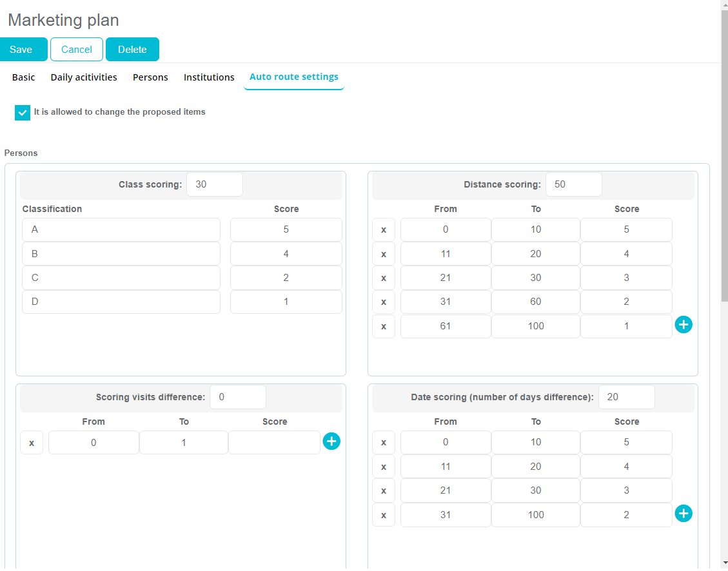The image size is (728, 571).
Task: Open the Persons tab
Action: (150, 77)
